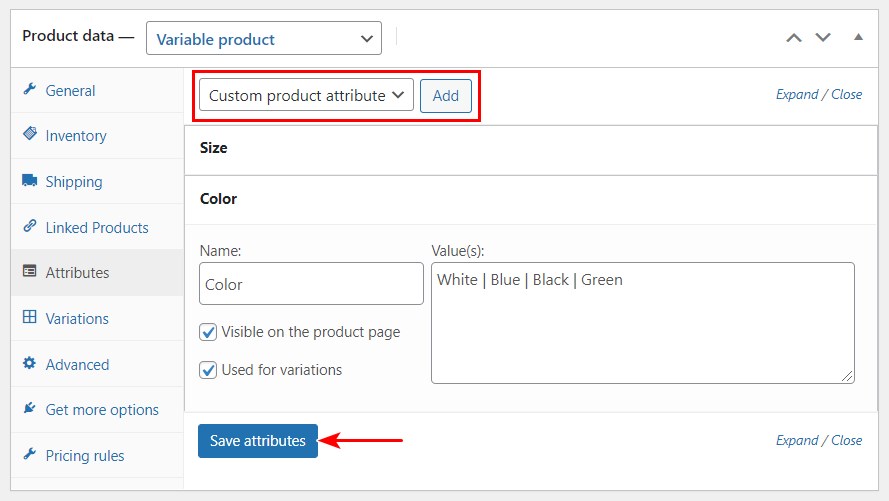
Task: Click the Add attribute button
Action: tap(446, 96)
